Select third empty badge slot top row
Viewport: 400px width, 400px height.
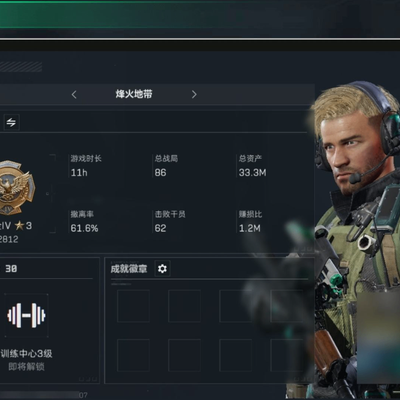pyautogui.click(x=235, y=306)
